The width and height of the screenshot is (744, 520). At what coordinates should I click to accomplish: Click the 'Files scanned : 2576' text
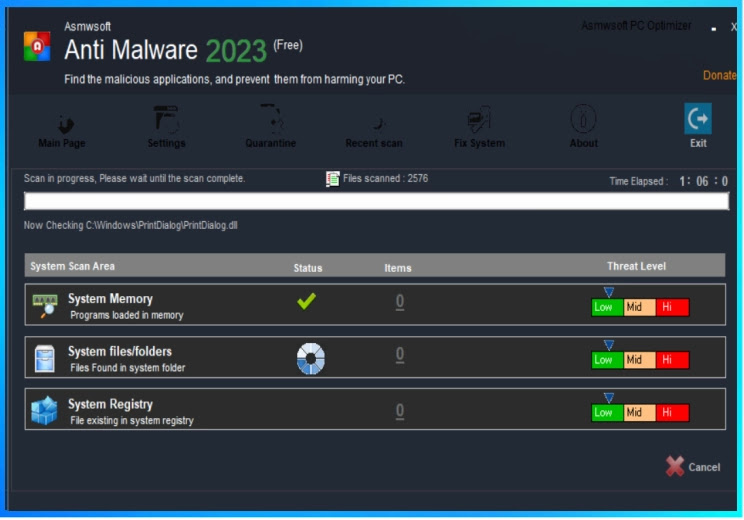point(385,178)
